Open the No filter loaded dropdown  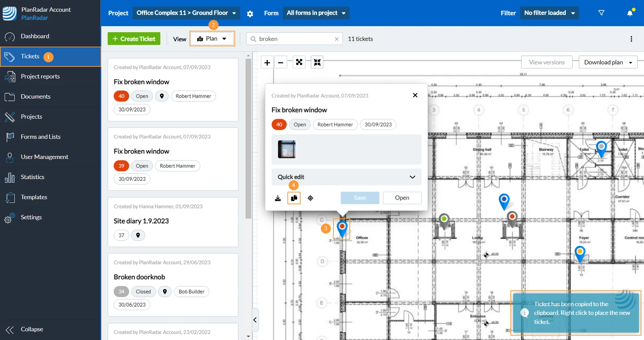pos(549,13)
